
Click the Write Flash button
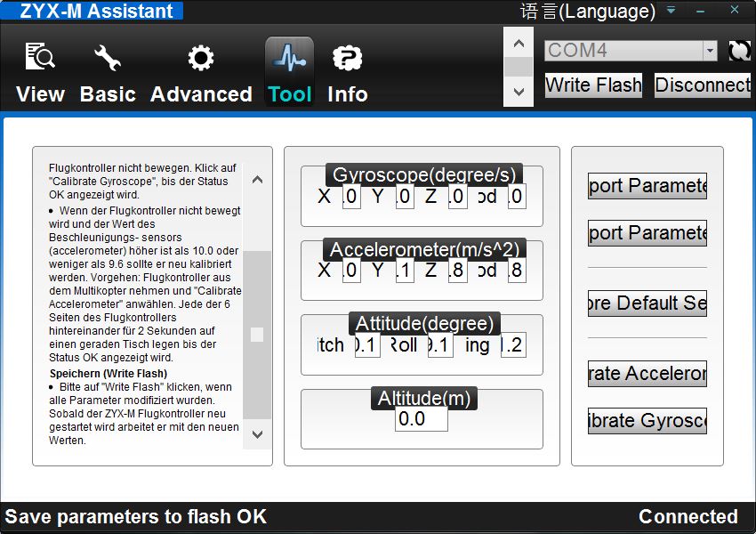point(593,85)
